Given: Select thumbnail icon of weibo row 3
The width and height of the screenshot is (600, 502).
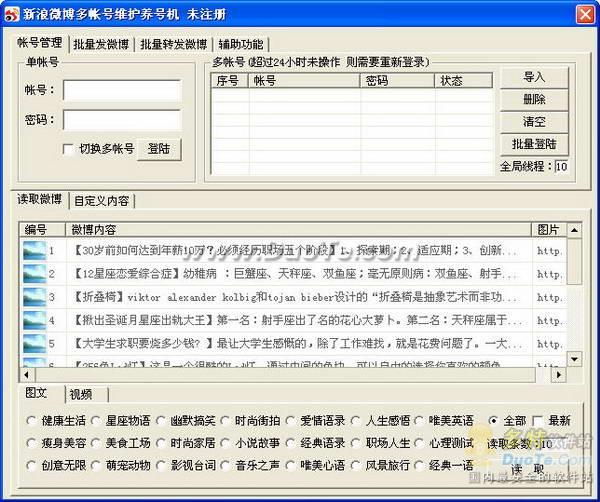Looking at the screenshot, I should click(x=34, y=297).
